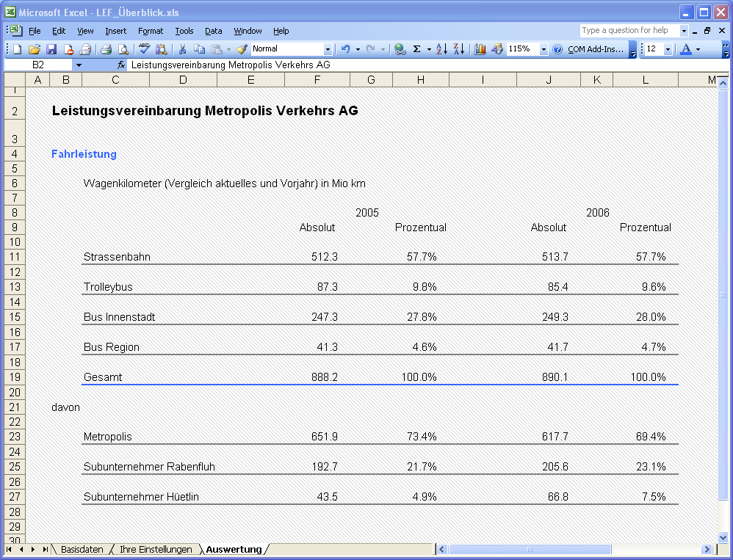Select the Ihre Einstellungen sheet tab

pos(156,549)
